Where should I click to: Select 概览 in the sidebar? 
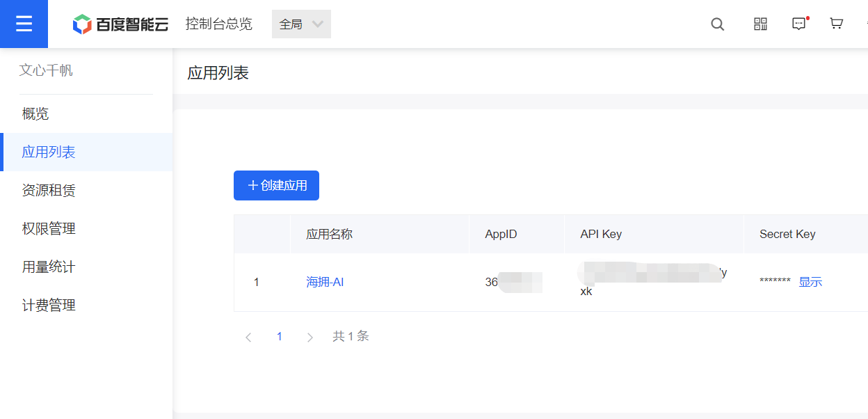tap(35, 114)
